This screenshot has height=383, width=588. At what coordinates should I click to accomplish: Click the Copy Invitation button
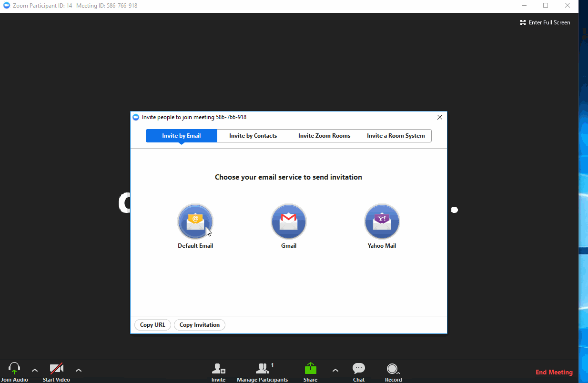pyautogui.click(x=200, y=325)
